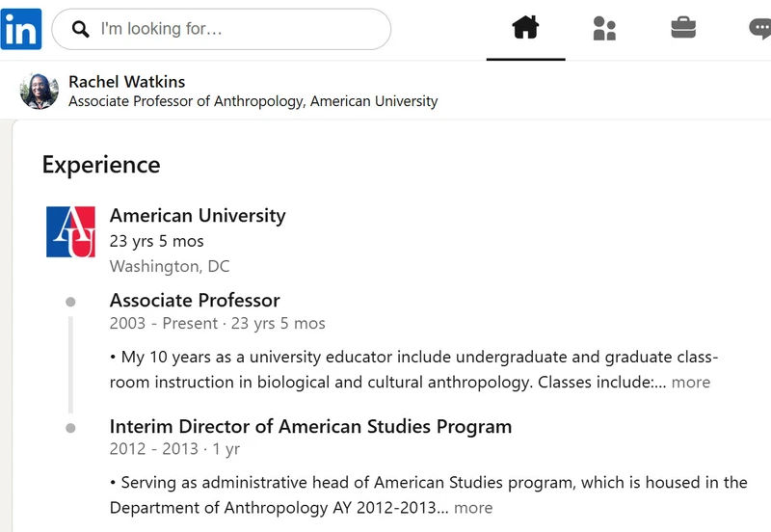The image size is (771, 532).
Task: Open the Jobs briefcase icon
Action: 683,27
